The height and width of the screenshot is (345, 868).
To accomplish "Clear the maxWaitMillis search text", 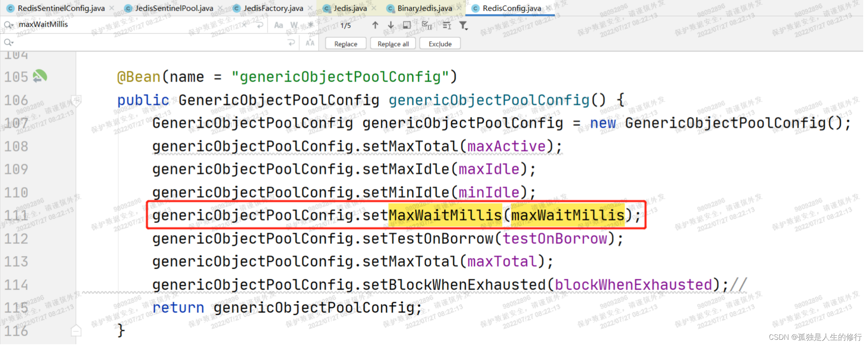I will coord(245,25).
